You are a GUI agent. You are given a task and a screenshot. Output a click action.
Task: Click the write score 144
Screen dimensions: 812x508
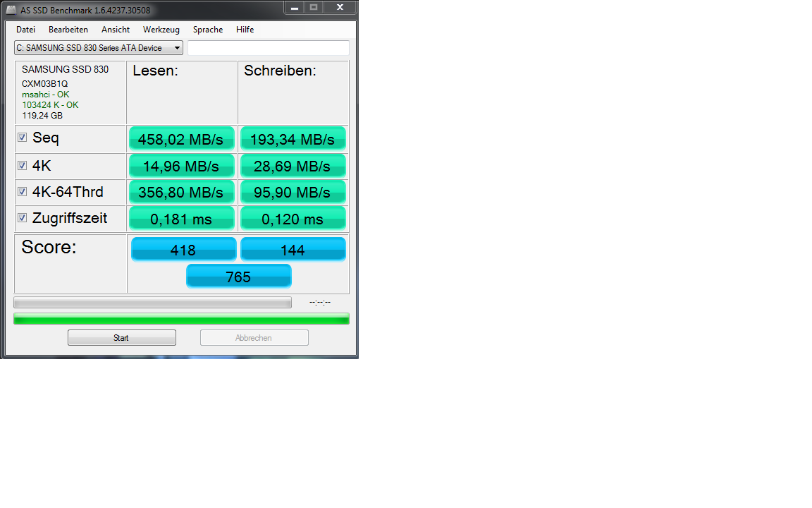pyautogui.click(x=293, y=249)
